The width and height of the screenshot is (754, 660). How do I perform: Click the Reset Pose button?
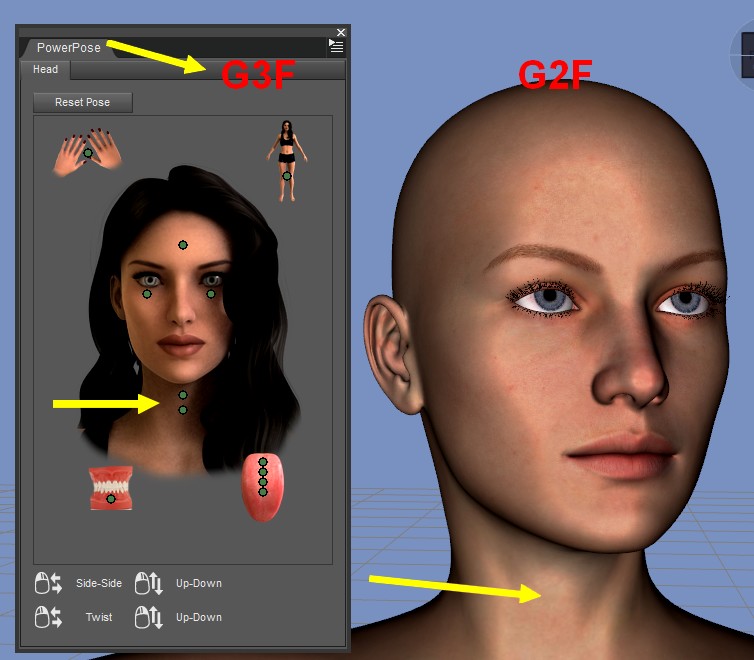[x=83, y=102]
